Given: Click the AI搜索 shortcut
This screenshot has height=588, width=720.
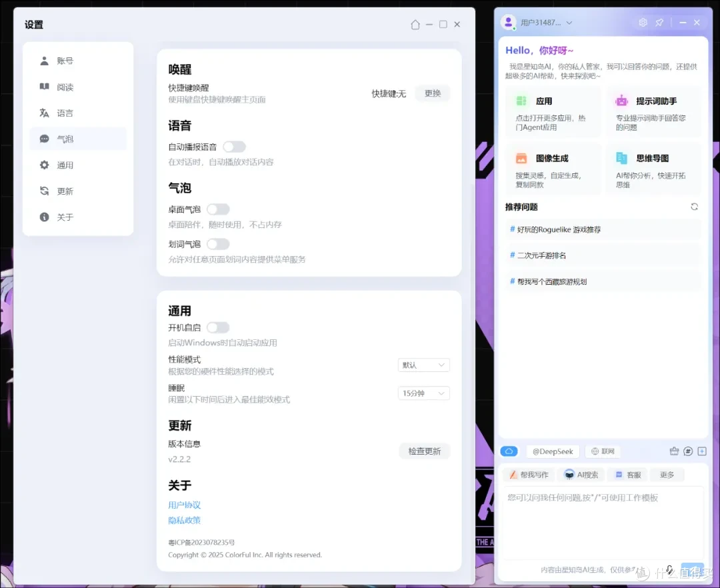Looking at the screenshot, I should (582, 475).
